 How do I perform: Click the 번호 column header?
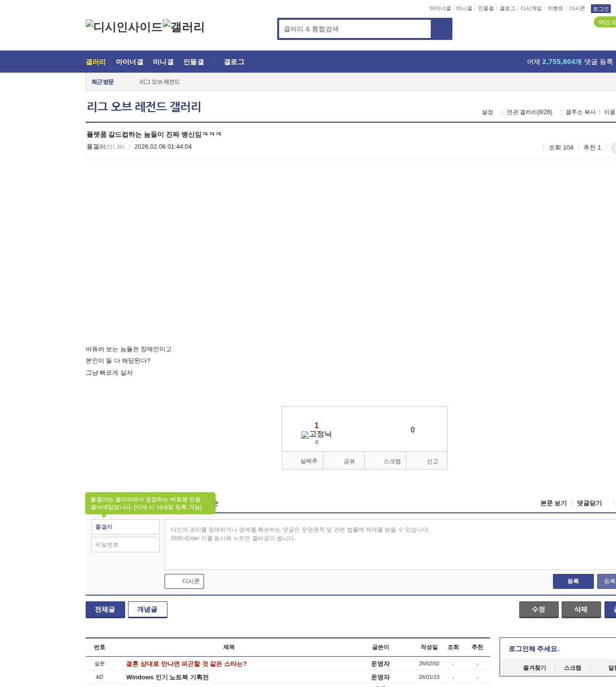pos(100,648)
